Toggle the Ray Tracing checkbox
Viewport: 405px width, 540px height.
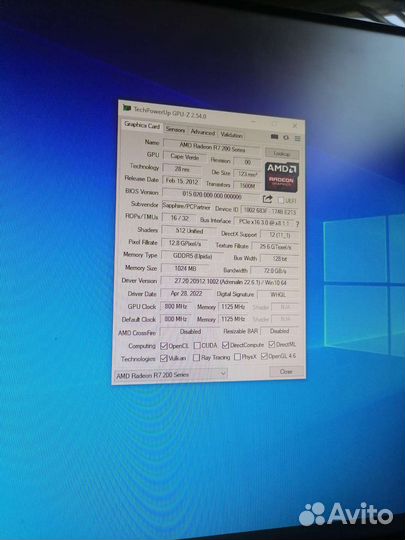tap(196, 358)
